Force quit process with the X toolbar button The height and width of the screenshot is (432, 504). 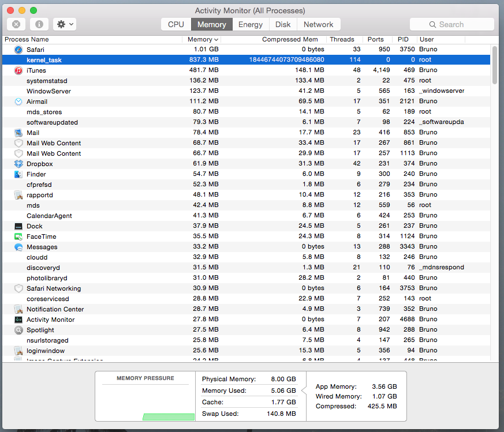pyautogui.click(x=16, y=24)
